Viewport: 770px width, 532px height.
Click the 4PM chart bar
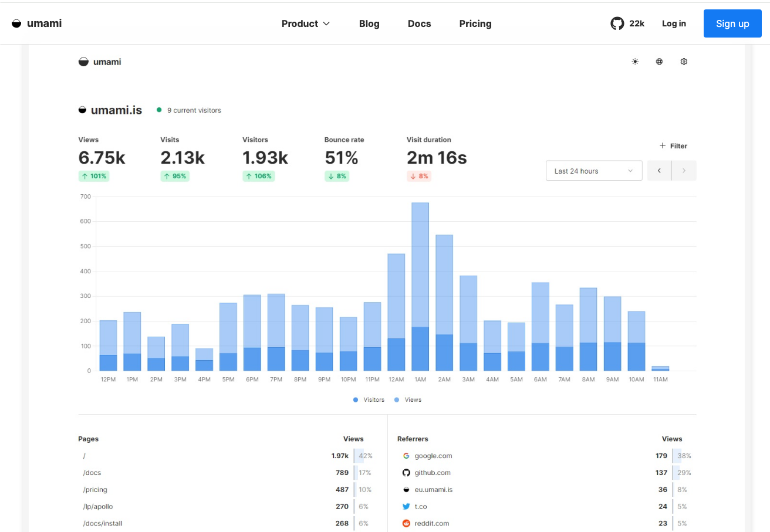[204, 360]
